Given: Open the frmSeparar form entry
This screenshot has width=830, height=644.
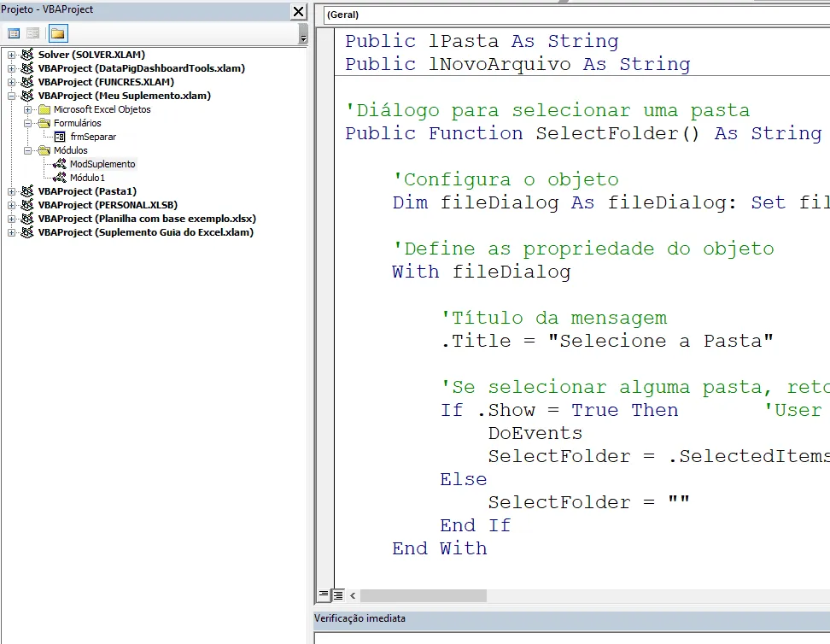Looking at the screenshot, I should (x=93, y=137).
